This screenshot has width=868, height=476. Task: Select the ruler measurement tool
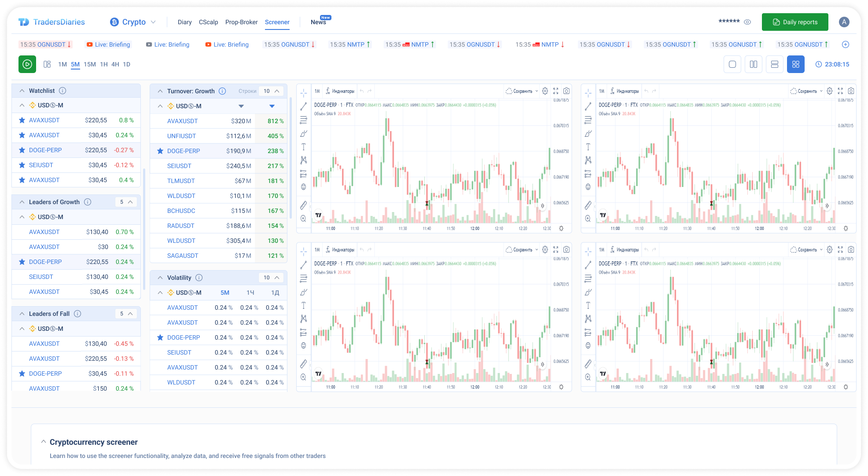click(303, 205)
